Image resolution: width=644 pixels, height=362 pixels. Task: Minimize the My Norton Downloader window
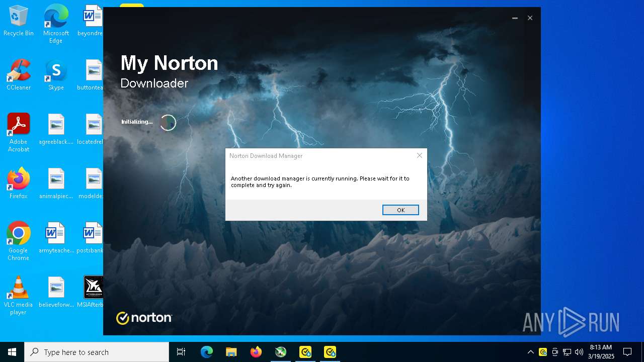pyautogui.click(x=515, y=18)
